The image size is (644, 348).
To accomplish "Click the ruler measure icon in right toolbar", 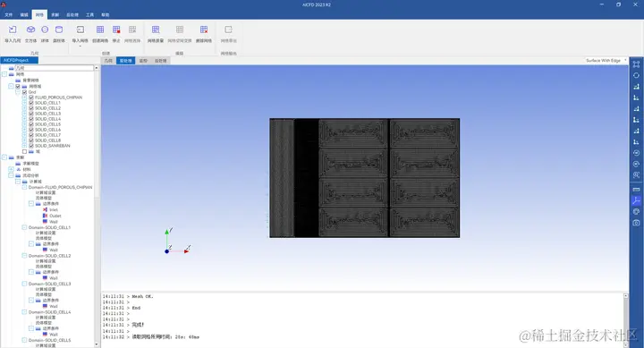I will coord(636,190).
